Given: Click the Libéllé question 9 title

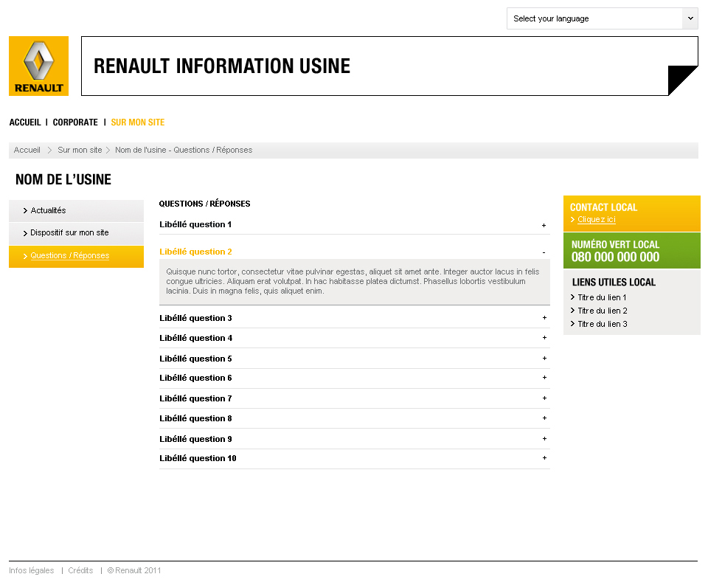Looking at the screenshot, I should pyautogui.click(x=195, y=439).
